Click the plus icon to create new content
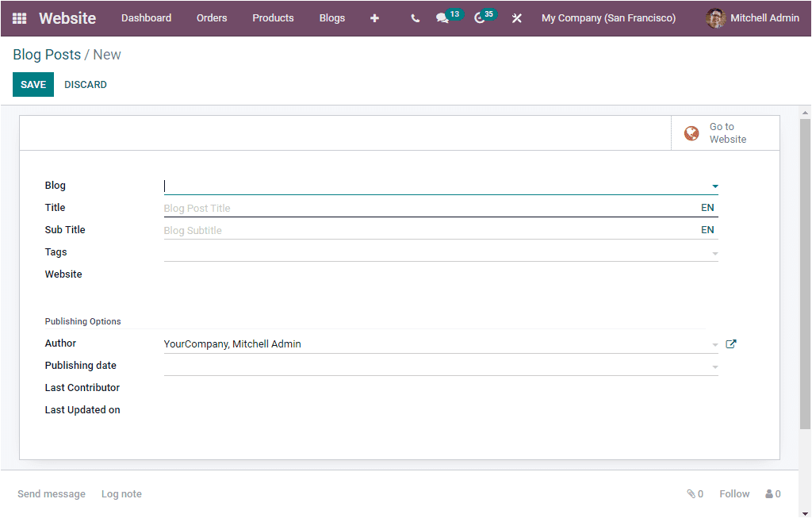Viewport: 812px width, 518px height. pyautogui.click(x=374, y=17)
